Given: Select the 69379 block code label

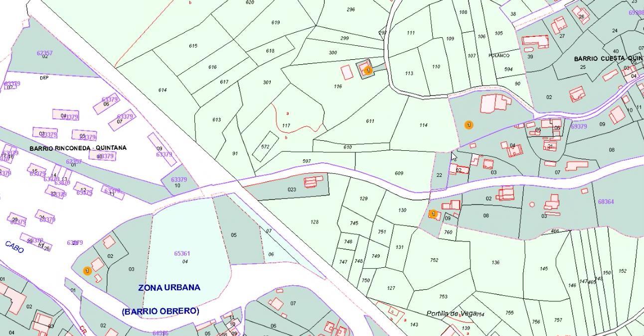Looking at the screenshot, I should 579,126.
